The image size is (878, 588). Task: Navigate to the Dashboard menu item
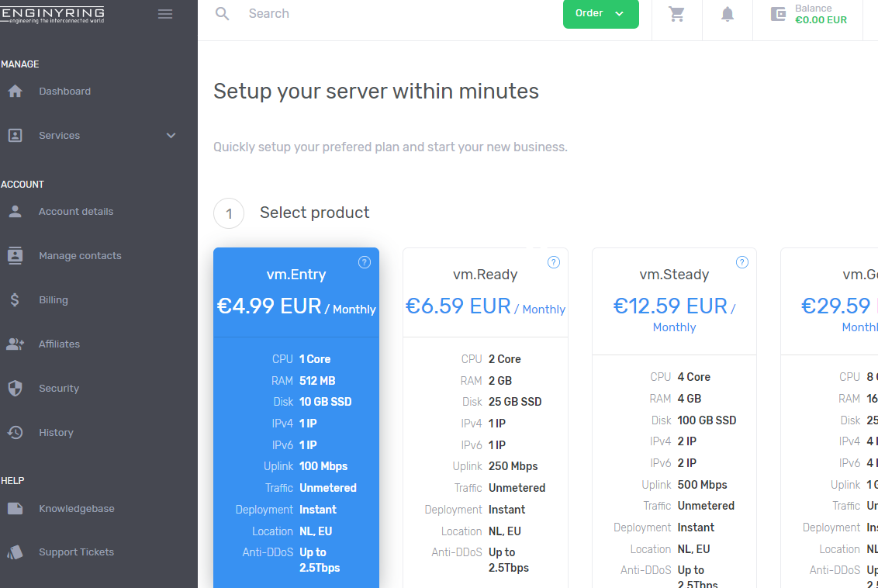(x=64, y=91)
